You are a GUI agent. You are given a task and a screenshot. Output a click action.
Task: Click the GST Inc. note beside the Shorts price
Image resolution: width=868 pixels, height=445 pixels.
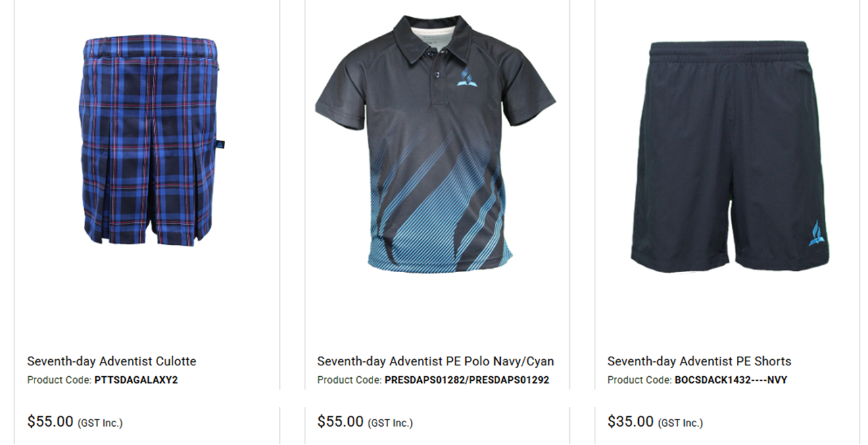coord(680,423)
